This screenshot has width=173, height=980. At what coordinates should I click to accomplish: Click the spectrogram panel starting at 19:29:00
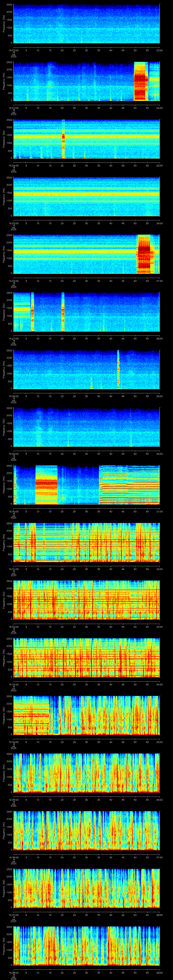(86, 427)
